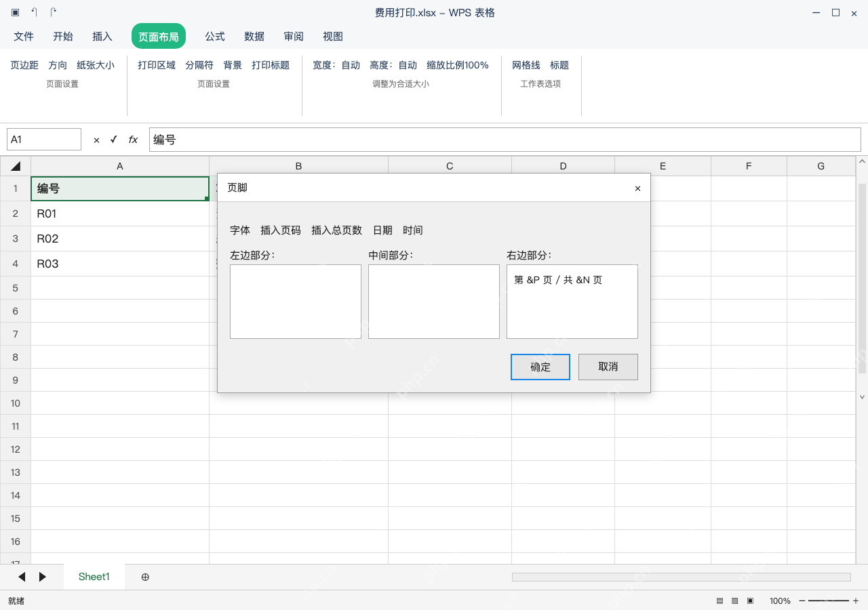Image resolution: width=868 pixels, height=610 pixels.
Task: Click the zoom slider in status bar
Action: 829,601
